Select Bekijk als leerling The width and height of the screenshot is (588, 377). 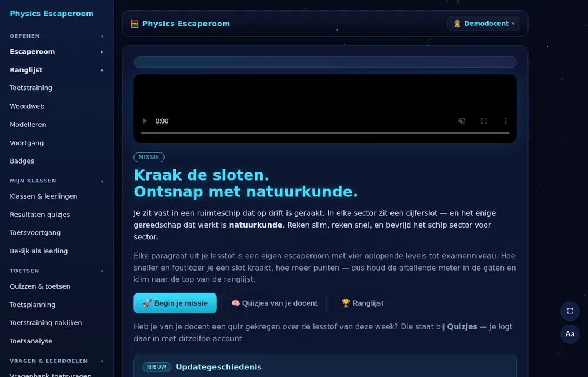[x=39, y=251]
